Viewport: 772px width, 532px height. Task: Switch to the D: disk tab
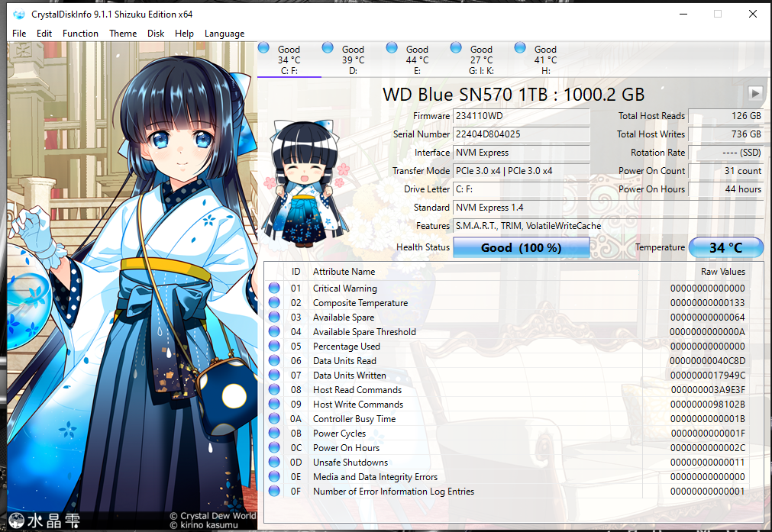coord(353,60)
